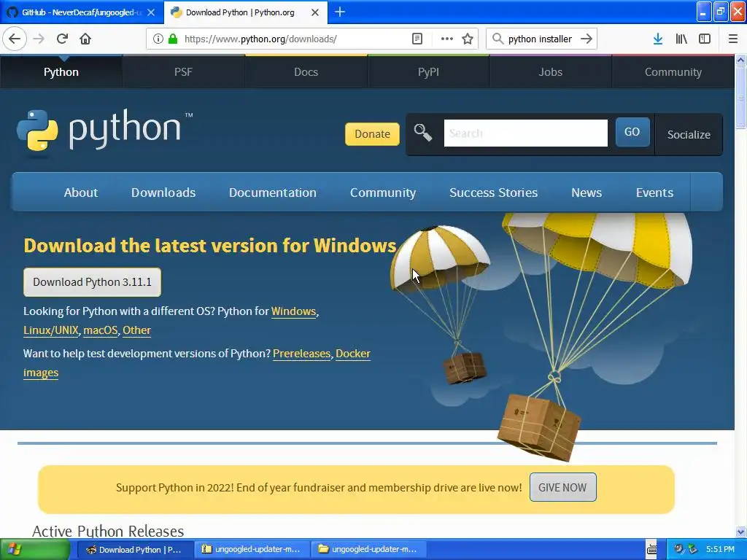Image resolution: width=747 pixels, height=560 pixels.
Task: Open ungoogled-updater archive taskbar button
Action: tap(252, 550)
